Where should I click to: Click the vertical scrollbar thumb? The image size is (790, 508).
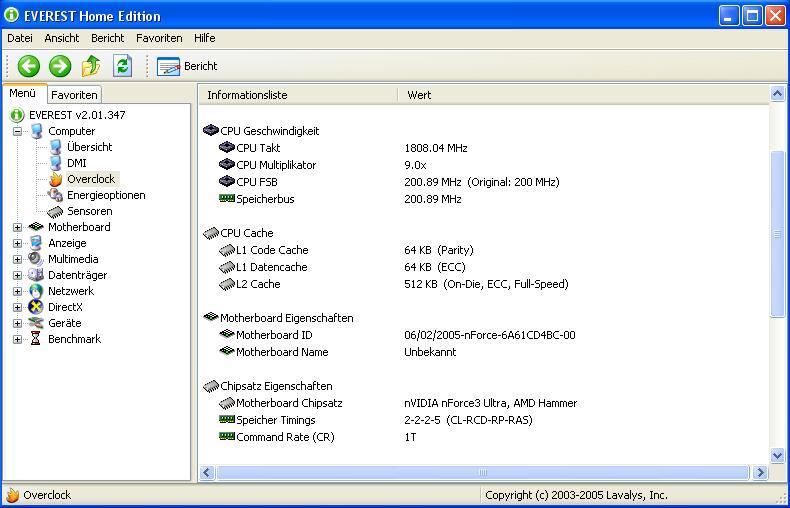pos(777,234)
